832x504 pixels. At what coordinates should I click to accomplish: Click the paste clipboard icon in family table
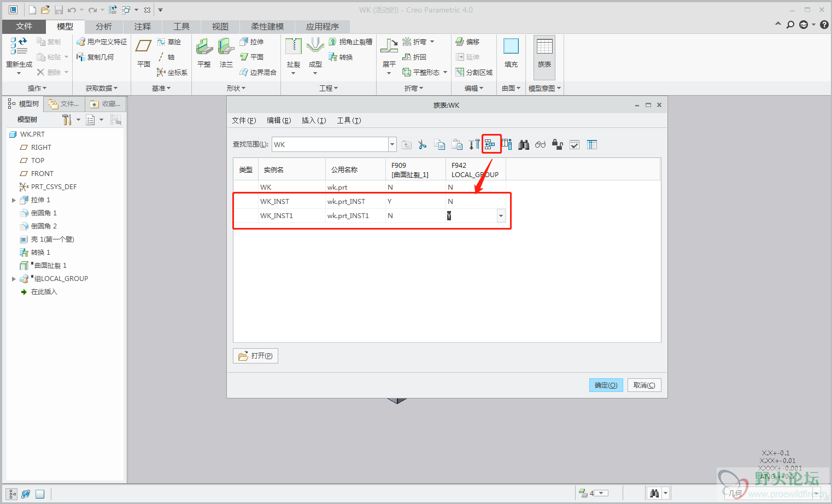coord(457,144)
